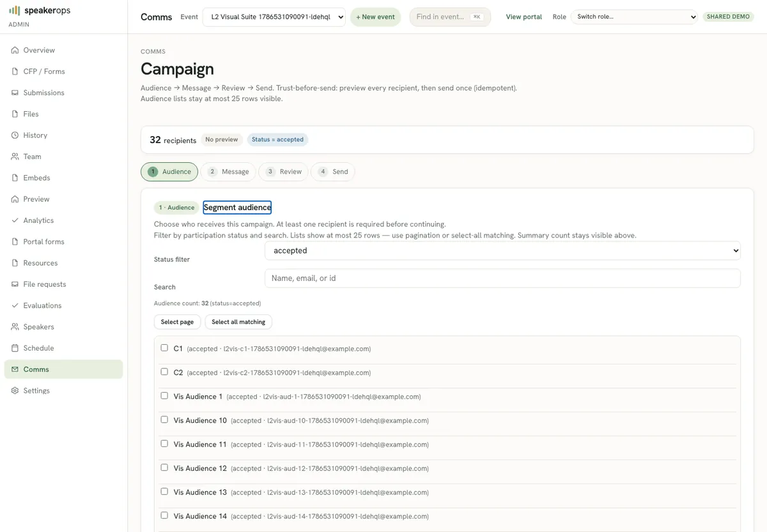Go to step 3 Review tab

click(283, 172)
